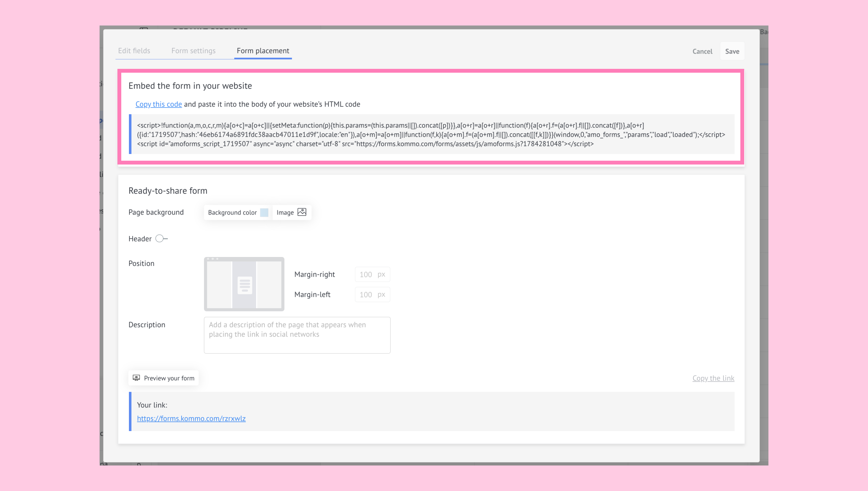Click into the Description text area
This screenshot has height=491, width=868.
point(297,335)
